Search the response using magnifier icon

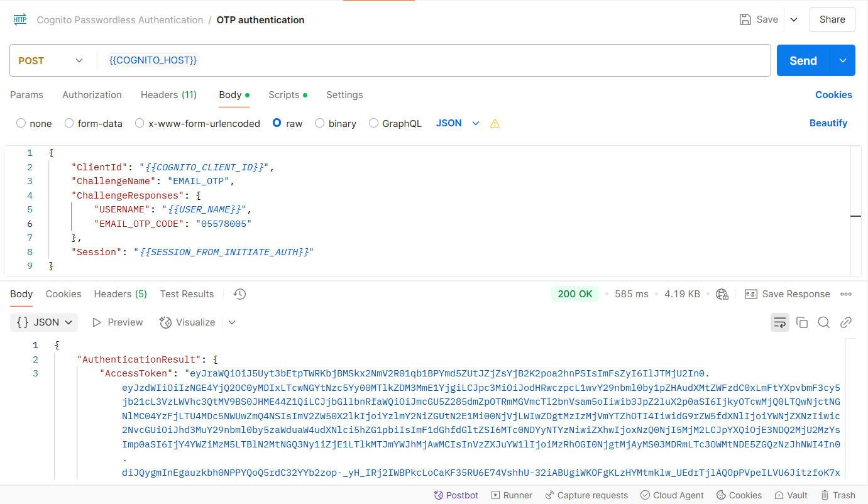tap(823, 322)
